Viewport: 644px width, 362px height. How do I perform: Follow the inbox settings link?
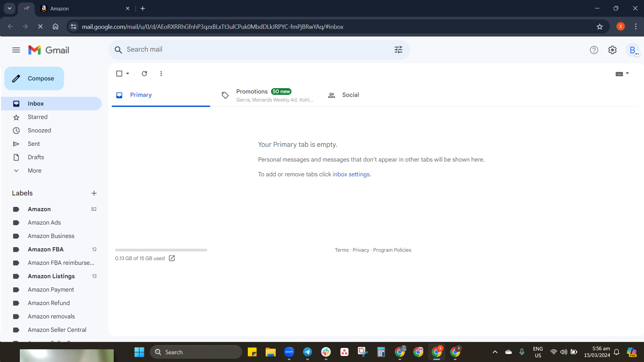351,174
